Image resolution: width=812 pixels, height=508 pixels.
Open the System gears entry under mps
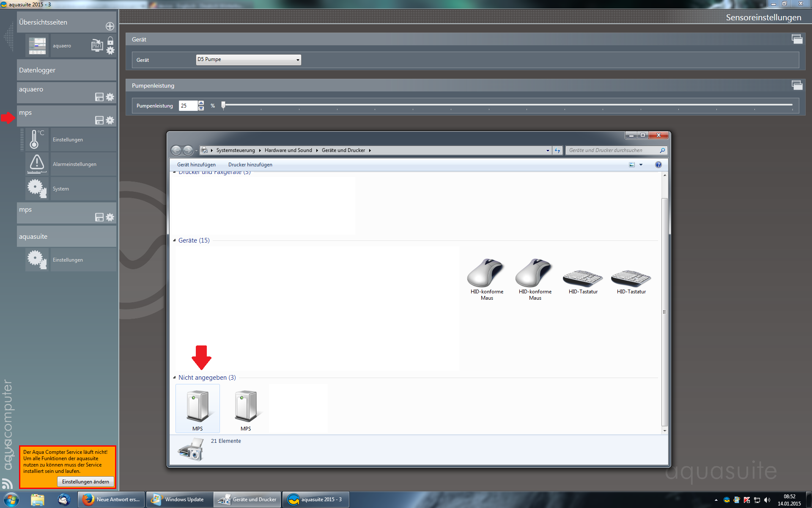click(37, 188)
